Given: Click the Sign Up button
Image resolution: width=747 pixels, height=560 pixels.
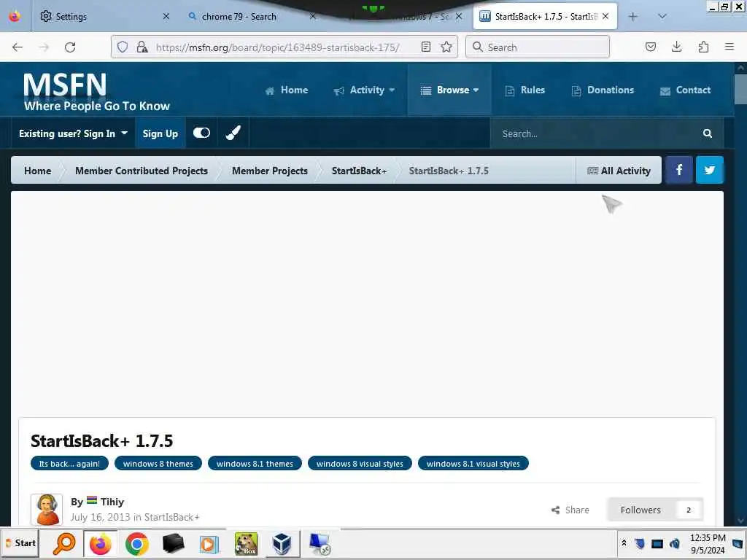Looking at the screenshot, I should point(160,133).
